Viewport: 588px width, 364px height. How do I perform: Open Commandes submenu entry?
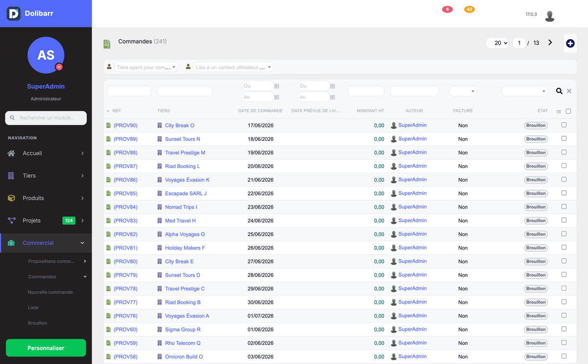42,277
